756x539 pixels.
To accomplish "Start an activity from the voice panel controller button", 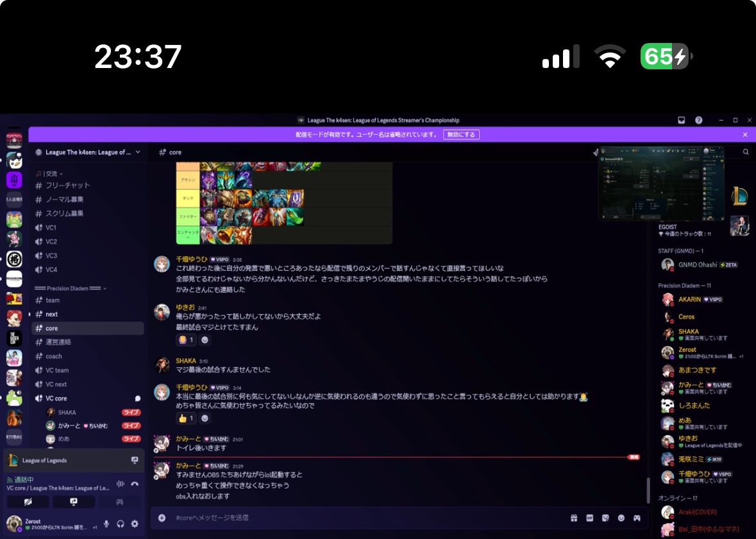I will [119, 502].
